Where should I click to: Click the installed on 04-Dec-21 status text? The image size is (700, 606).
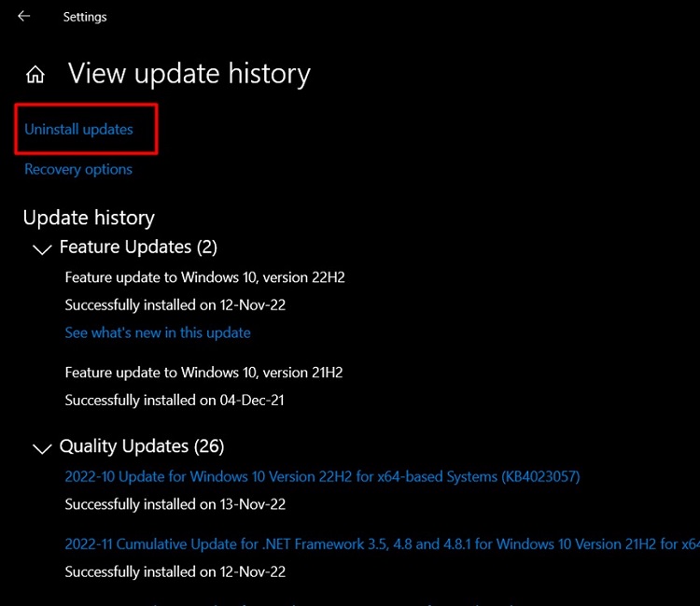point(175,400)
